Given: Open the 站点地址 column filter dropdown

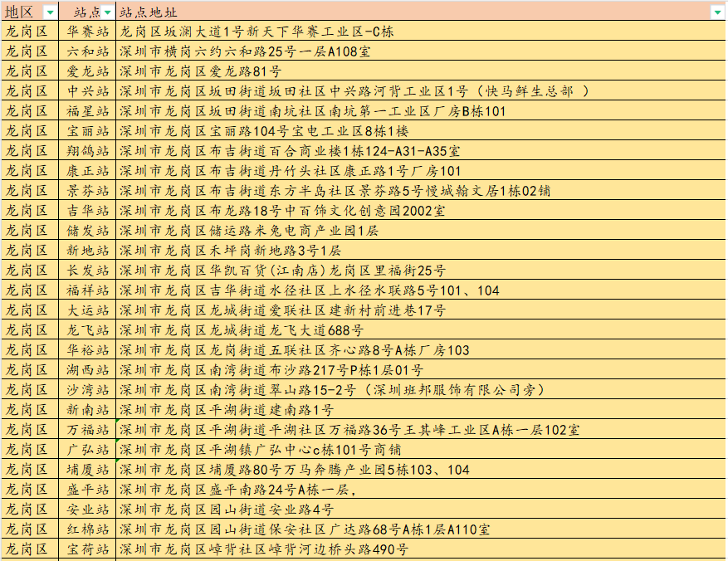Looking at the screenshot, I should click(717, 12).
